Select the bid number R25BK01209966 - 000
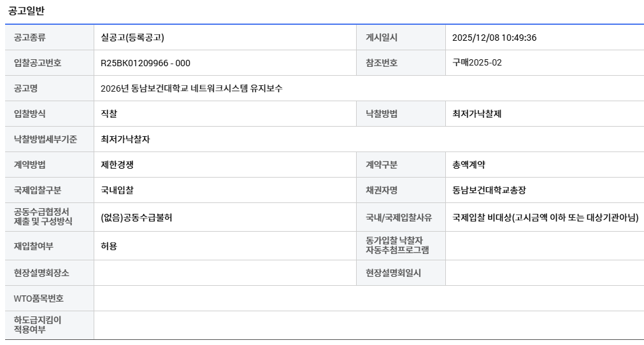644x345 pixels. pos(145,63)
